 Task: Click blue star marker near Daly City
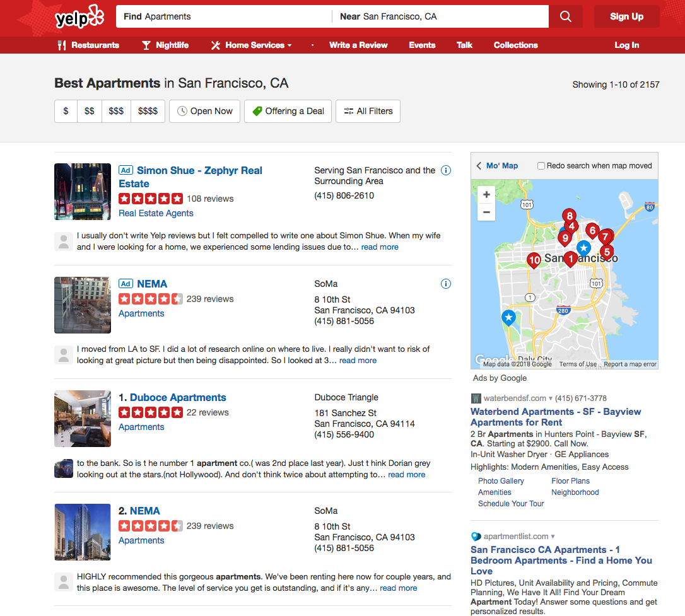[x=508, y=318]
